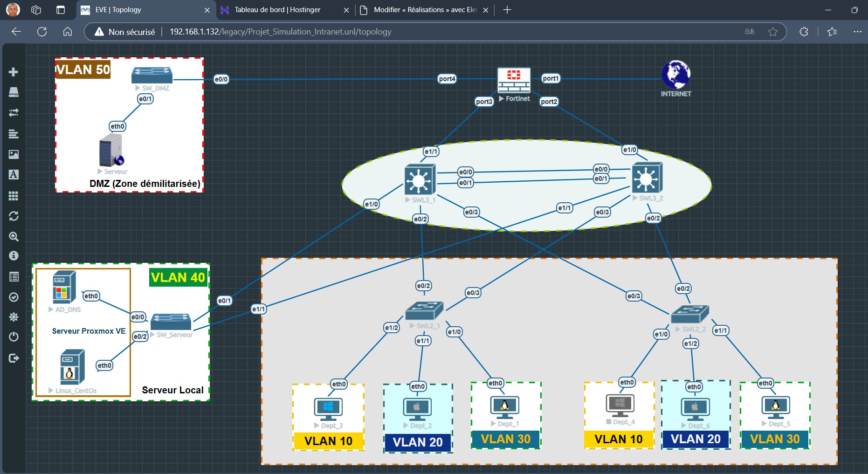Open the Networks list sidebar icon
Screen dimensions: 868x474
pyautogui.click(x=14, y=113)
